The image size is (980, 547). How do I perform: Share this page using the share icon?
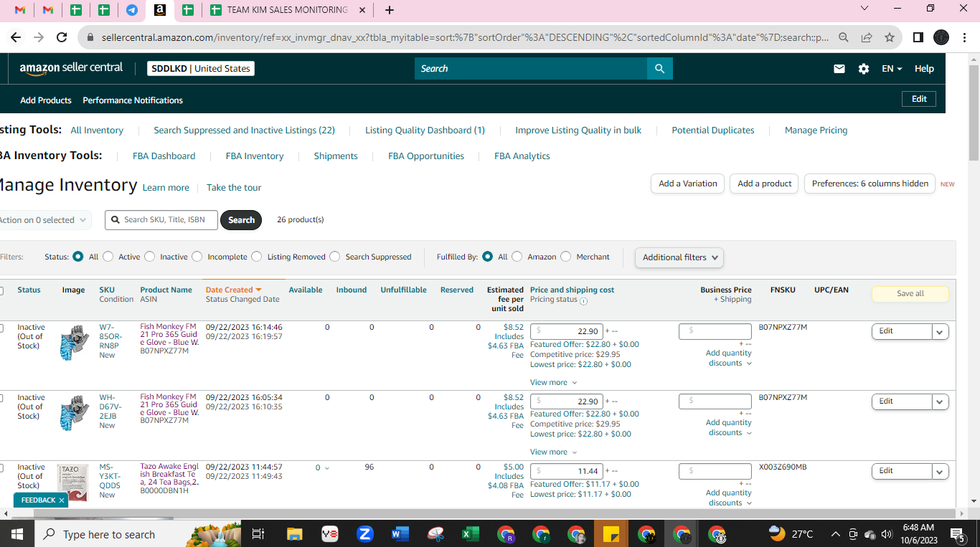[867, 37]
